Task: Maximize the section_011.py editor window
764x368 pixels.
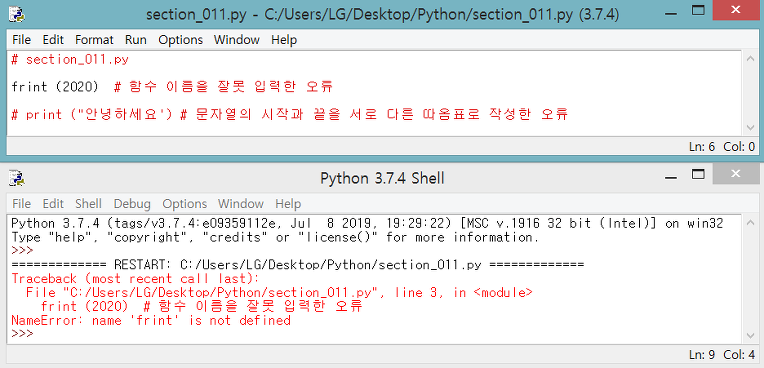Action: click(698, 10)
